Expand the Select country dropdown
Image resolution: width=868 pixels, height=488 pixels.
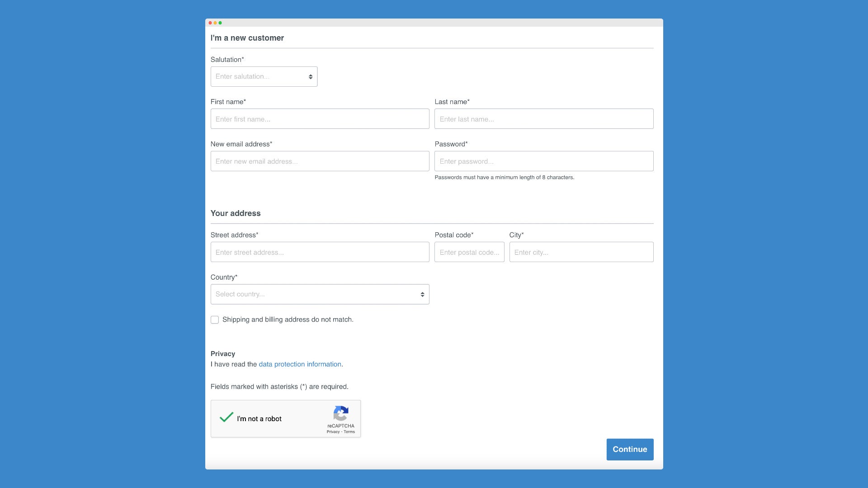tap(320, 294)
